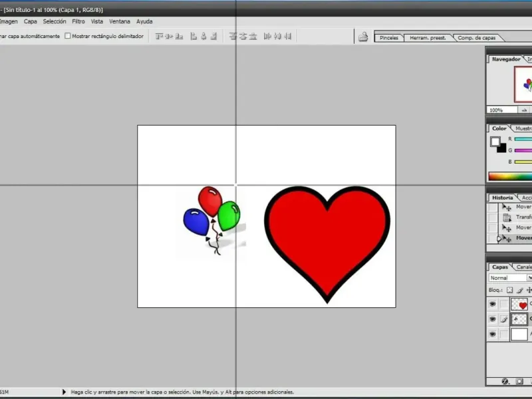Switch to the Acciones tab
Image resolution: width=532 pixels, height=399 pixels.
(x=526, y=198)
